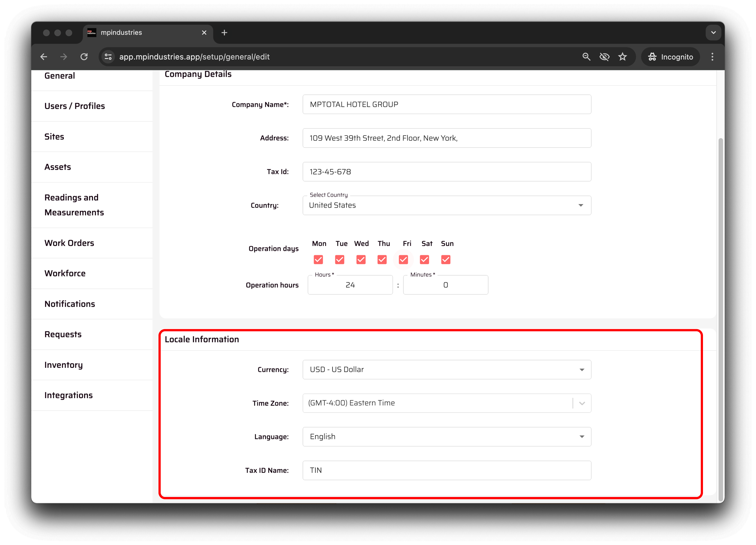Screen dimensions: 756x545
Task: Disable Sun as an operation day
Action: coord(445,259)
